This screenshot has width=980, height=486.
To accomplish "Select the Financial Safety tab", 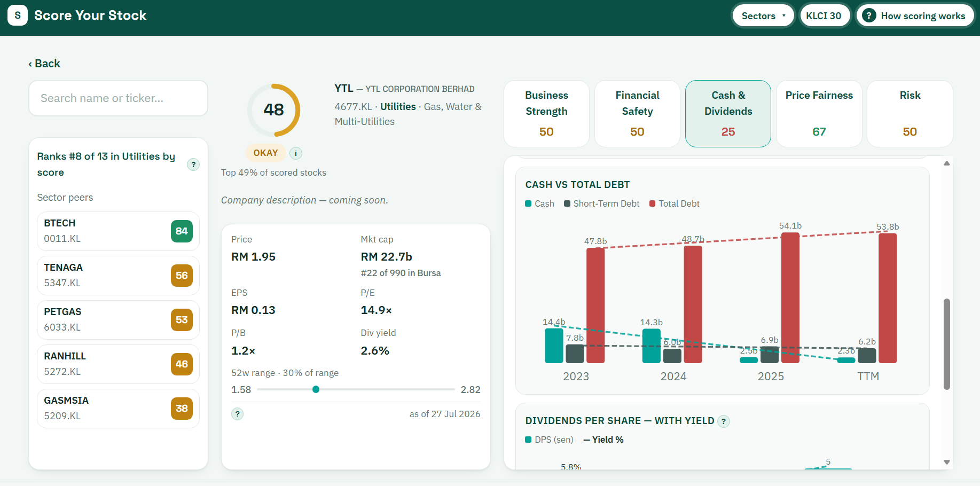I will (638, 114).
